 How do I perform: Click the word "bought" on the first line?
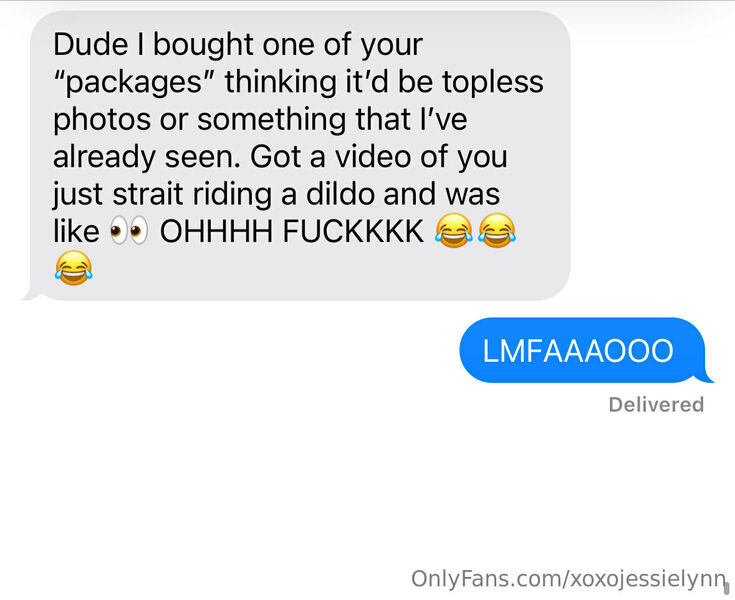coord(203,45)
